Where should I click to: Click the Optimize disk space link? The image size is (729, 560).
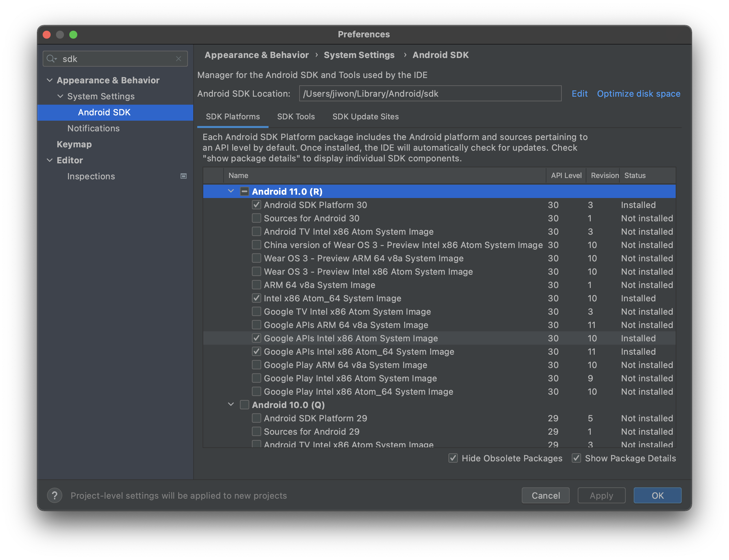(x=638, y=94)
